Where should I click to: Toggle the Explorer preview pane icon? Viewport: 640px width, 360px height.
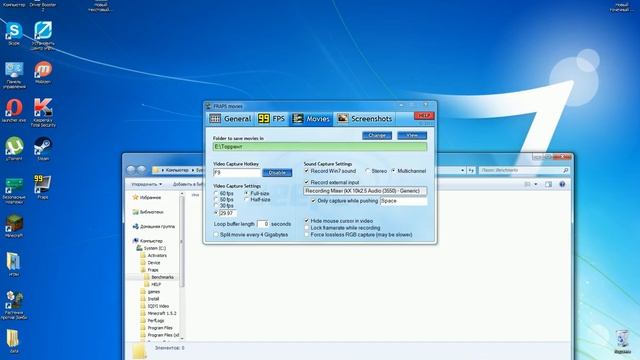pyautogui.click(x=548, y=184)
